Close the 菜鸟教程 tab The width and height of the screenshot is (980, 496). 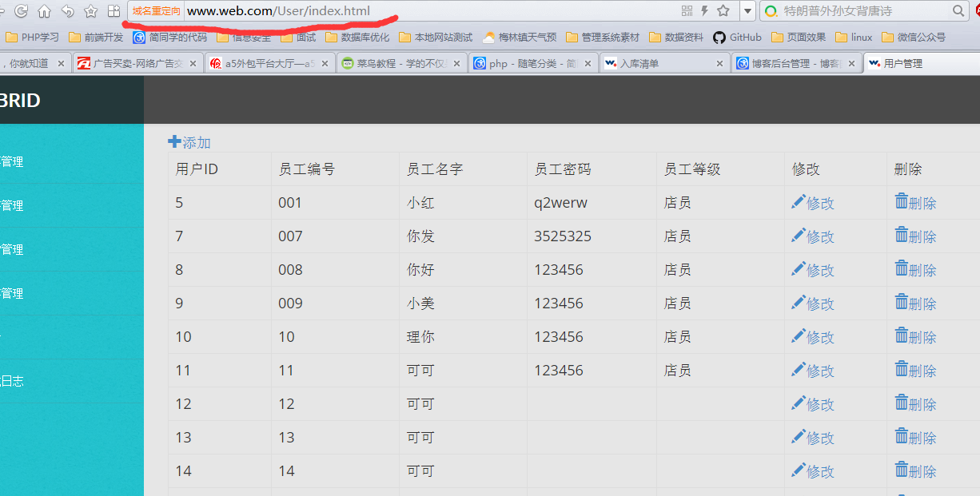tap(456, 63)
